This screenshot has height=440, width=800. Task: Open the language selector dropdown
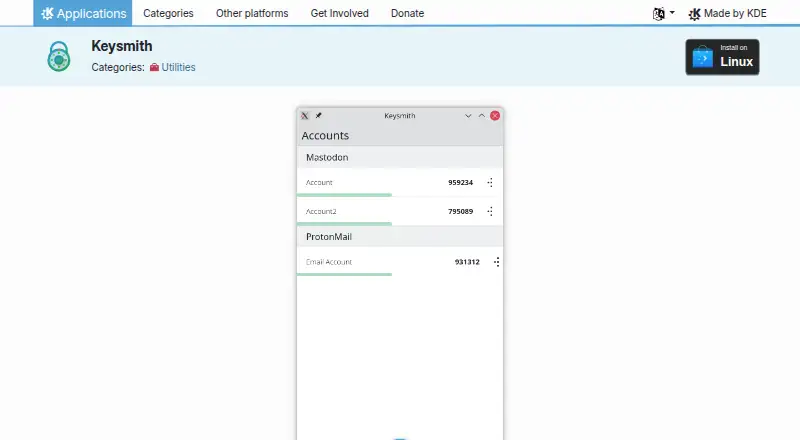pyautogui.click(x=664, y=14)
